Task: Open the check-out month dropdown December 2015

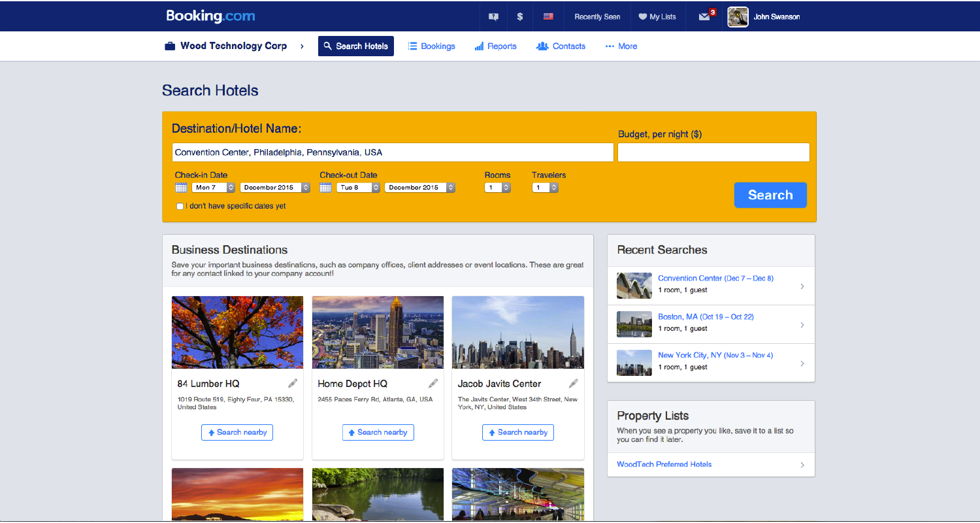Action: pyautogui.click(x=420, y=188)
